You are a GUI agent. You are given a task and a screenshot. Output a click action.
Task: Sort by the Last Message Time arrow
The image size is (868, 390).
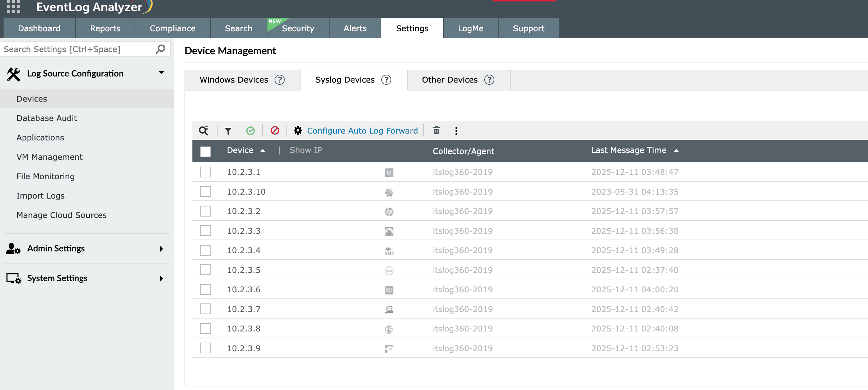click(x=676, y=150)
